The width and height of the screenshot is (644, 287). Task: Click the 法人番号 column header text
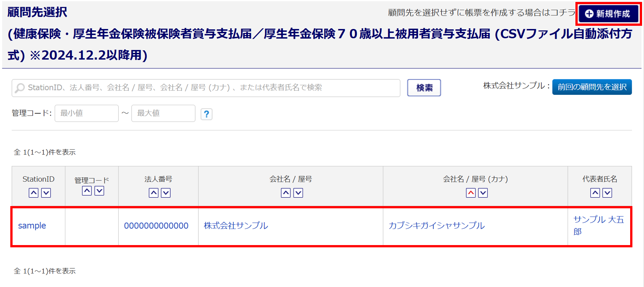(x=158, y=179)
